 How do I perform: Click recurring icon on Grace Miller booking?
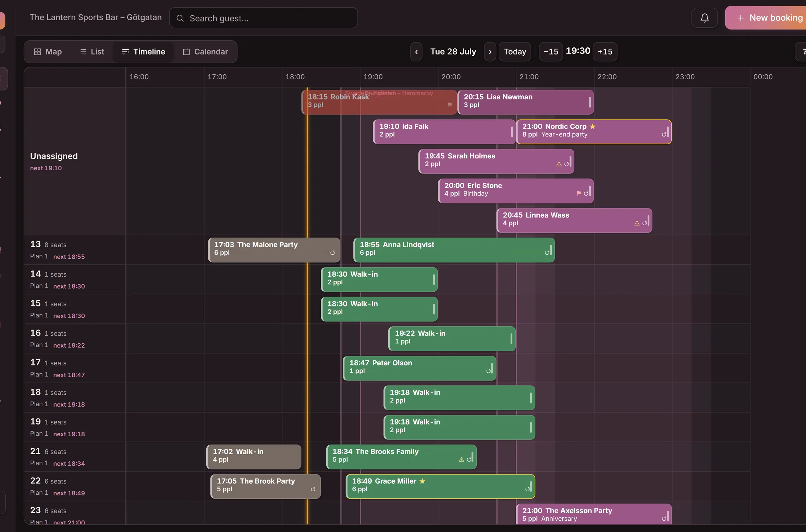click(527, 489)
